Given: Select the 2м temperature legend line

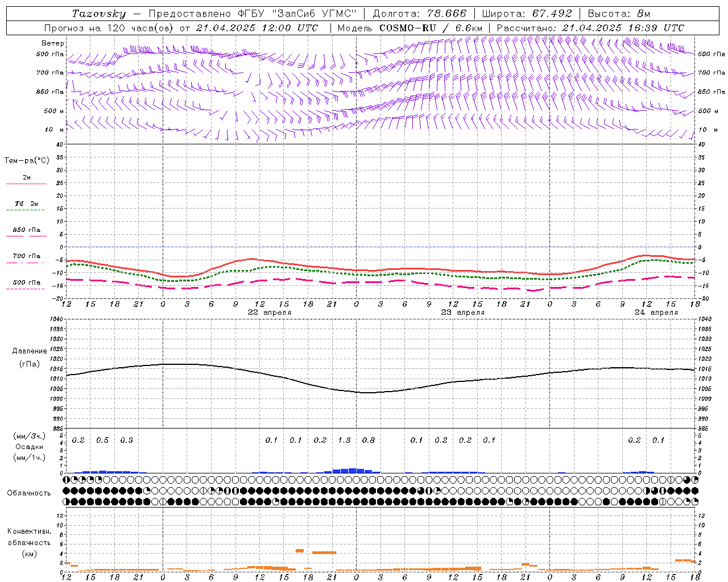Looking at the screenshot, I should coord(26,180).
